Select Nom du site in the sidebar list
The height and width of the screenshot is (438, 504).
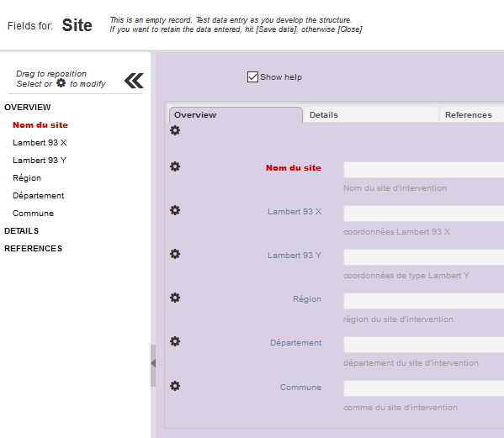[x=40, y=125]
